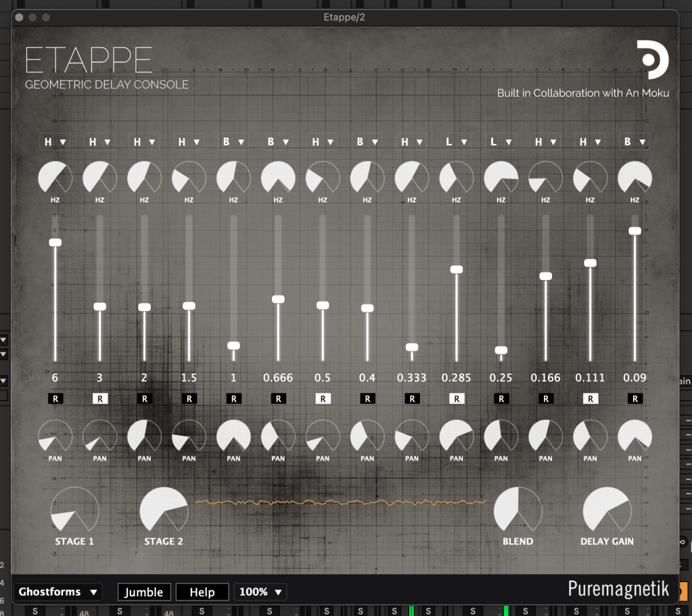Click the Delay Gain knob

tap(607, 511)
